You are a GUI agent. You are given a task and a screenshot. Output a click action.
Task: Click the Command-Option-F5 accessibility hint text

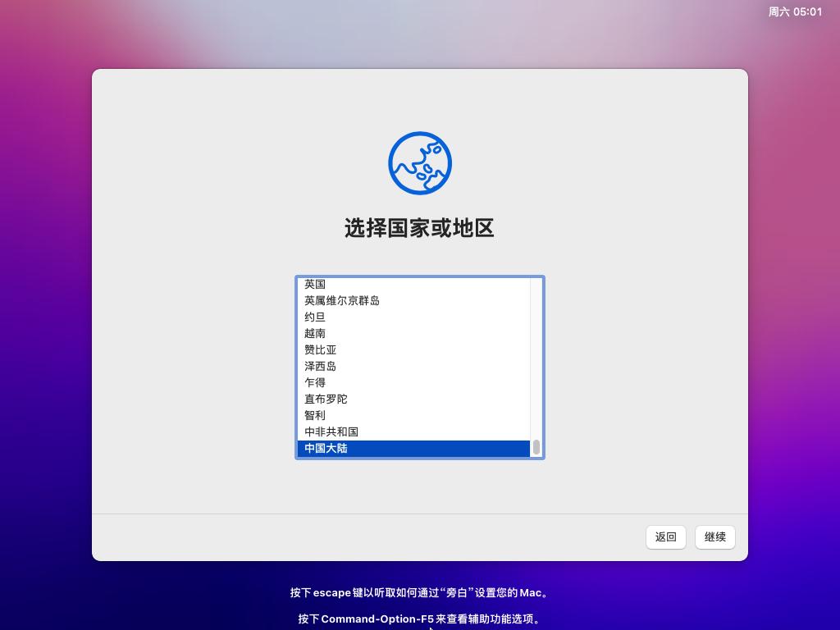(x=419, y=619)
